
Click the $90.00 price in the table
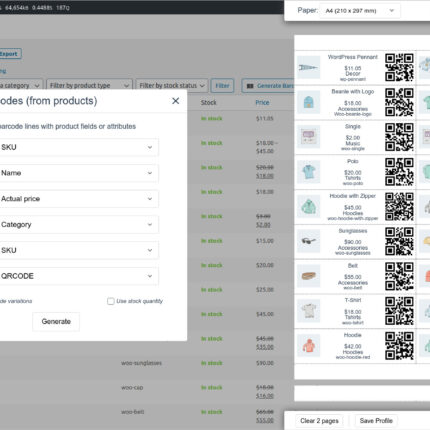pos(265,363)
